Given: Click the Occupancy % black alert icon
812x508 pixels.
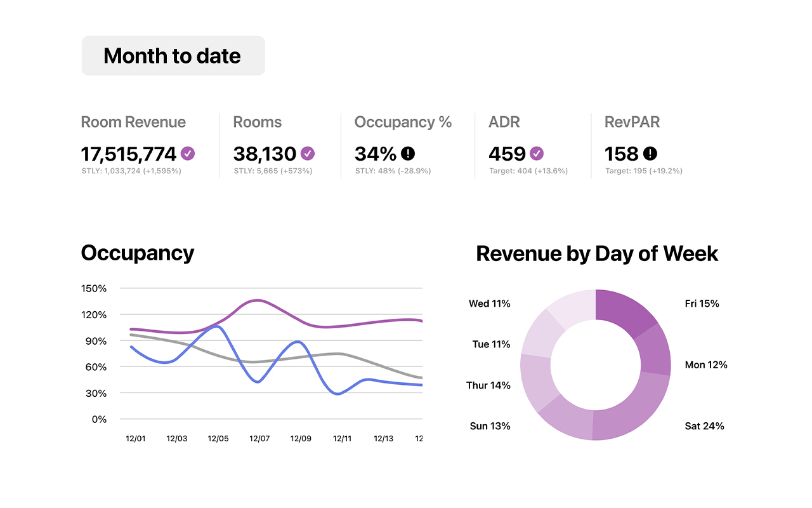Looking at the screenshot, I should [408, 154].
